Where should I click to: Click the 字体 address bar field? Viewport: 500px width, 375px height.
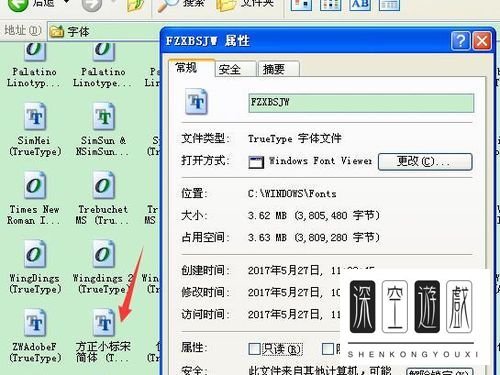104,32
